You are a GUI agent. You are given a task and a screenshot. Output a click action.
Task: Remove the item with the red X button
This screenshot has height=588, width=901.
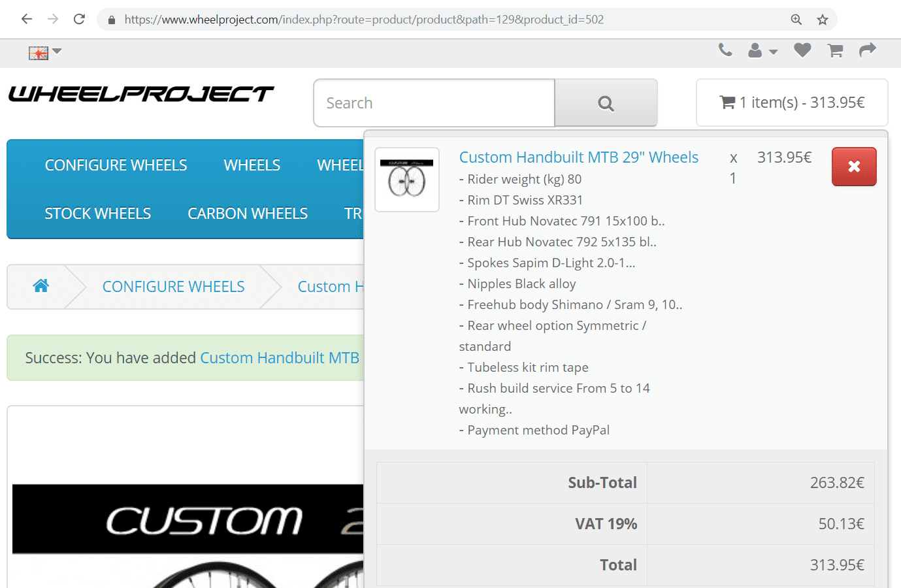[854, 167]
